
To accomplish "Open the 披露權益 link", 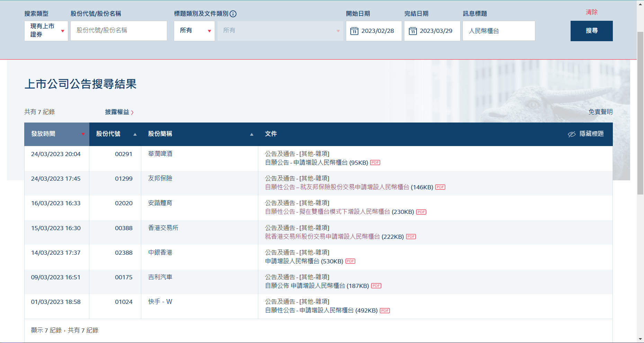I will [119, 112].
